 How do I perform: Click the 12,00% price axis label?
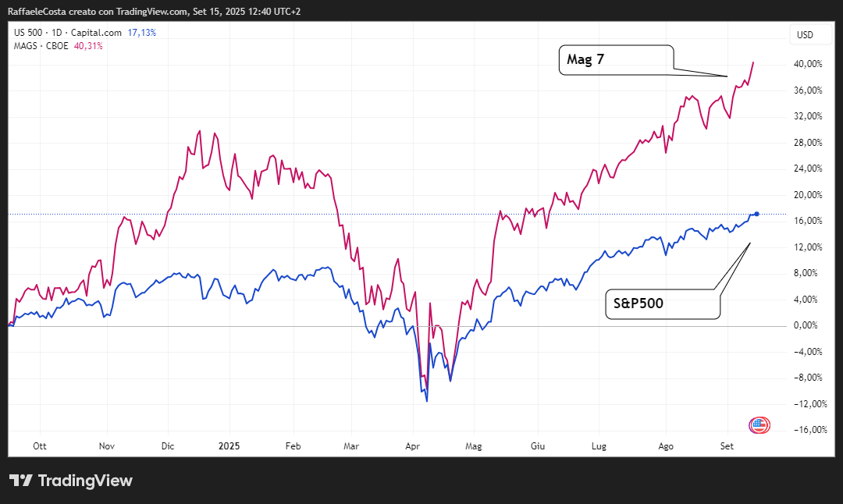808,247
